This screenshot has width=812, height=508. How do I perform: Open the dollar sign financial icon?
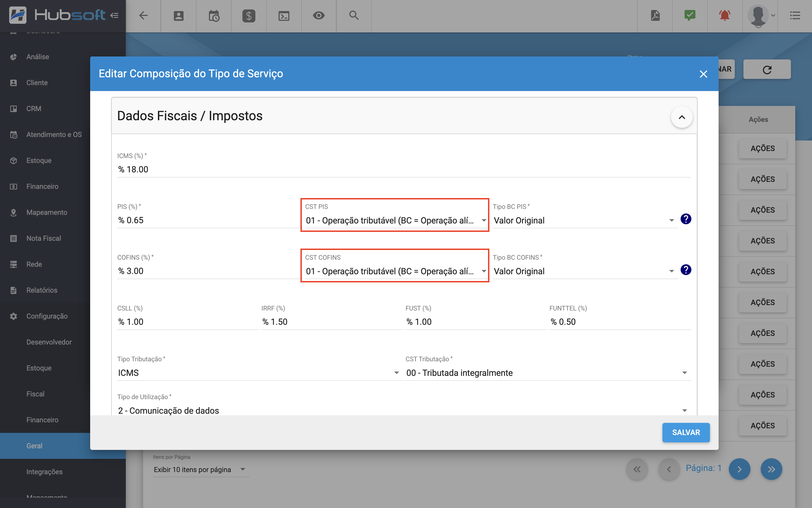click(249, 15)
